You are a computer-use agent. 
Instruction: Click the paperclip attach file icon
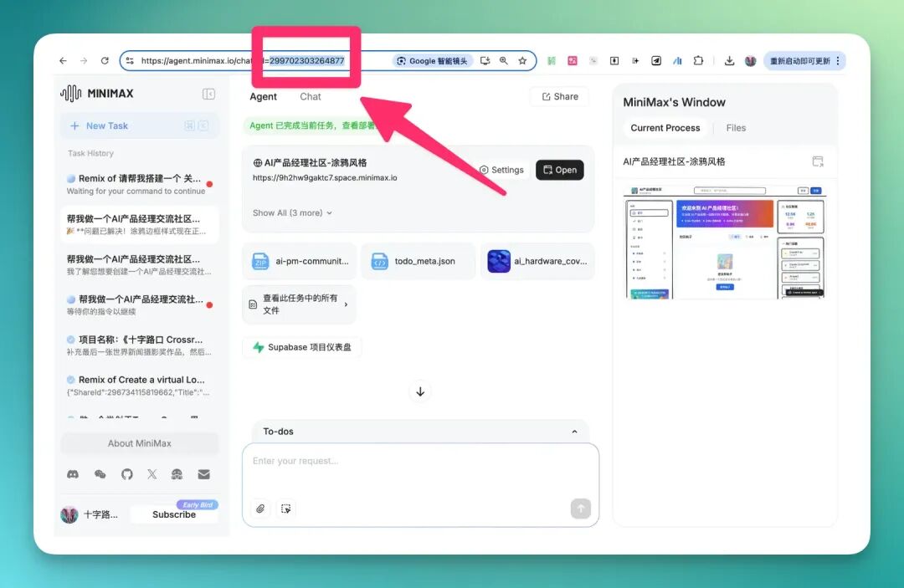point(260,509)
